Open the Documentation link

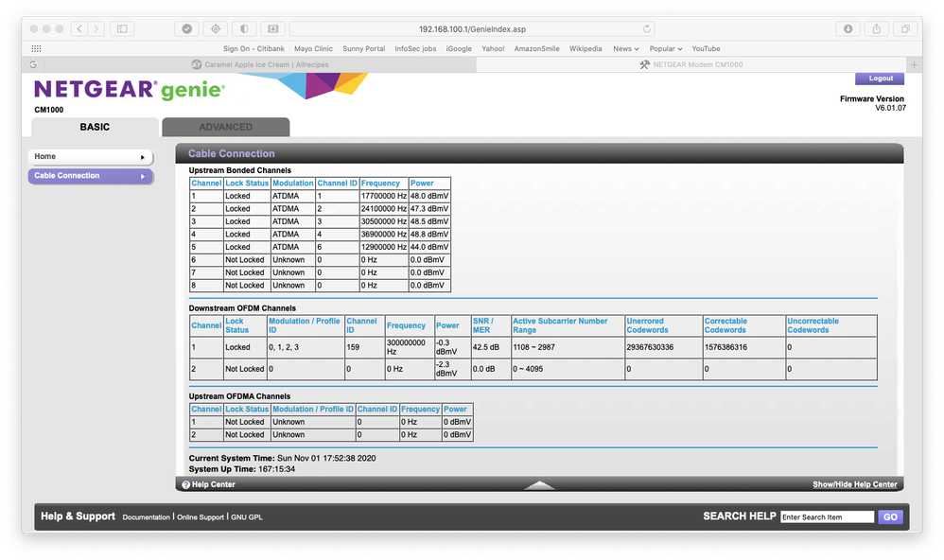click(147, 517)
